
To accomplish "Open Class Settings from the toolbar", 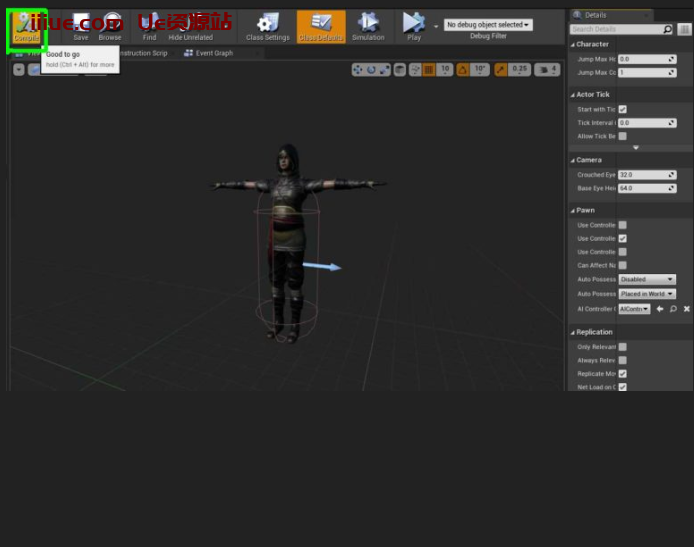I will click(268, 26).
